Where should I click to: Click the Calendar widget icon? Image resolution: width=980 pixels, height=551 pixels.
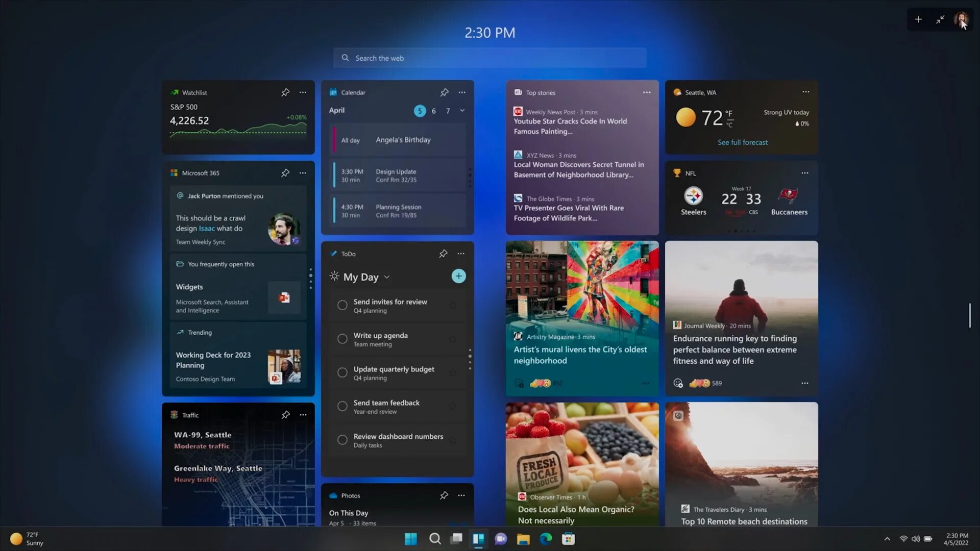click(x=332, y=92)
